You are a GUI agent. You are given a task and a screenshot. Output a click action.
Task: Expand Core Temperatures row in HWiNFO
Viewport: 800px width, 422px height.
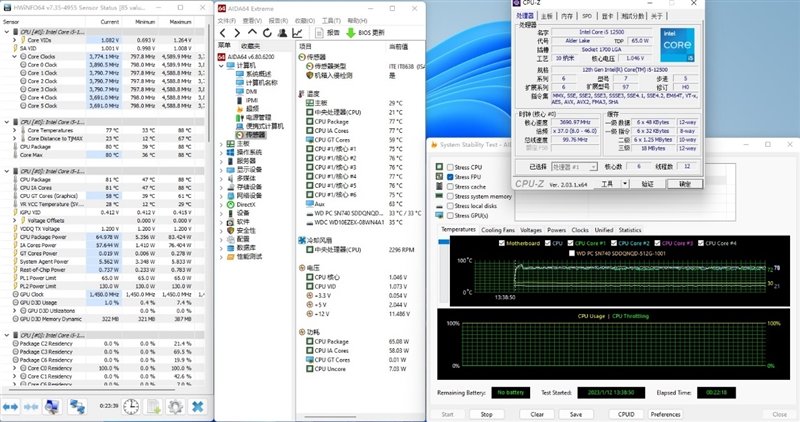pyautogui.click(x=15, y=131)
